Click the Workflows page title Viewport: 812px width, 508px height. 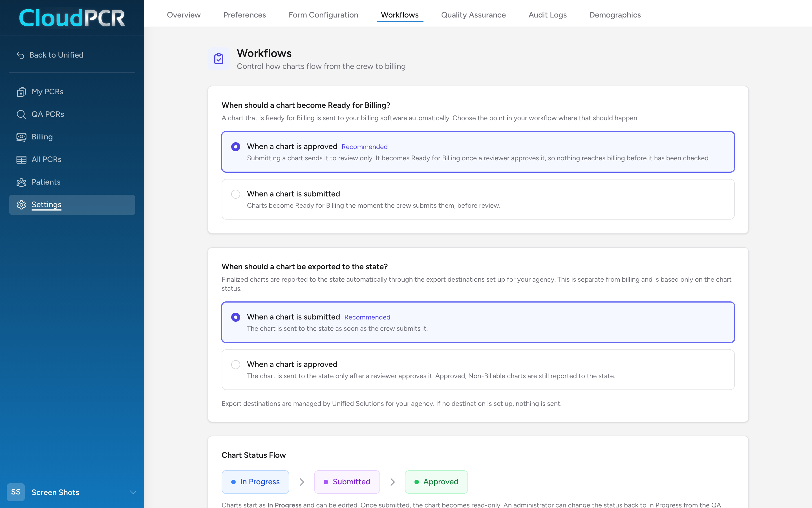(x=264, y=53)
